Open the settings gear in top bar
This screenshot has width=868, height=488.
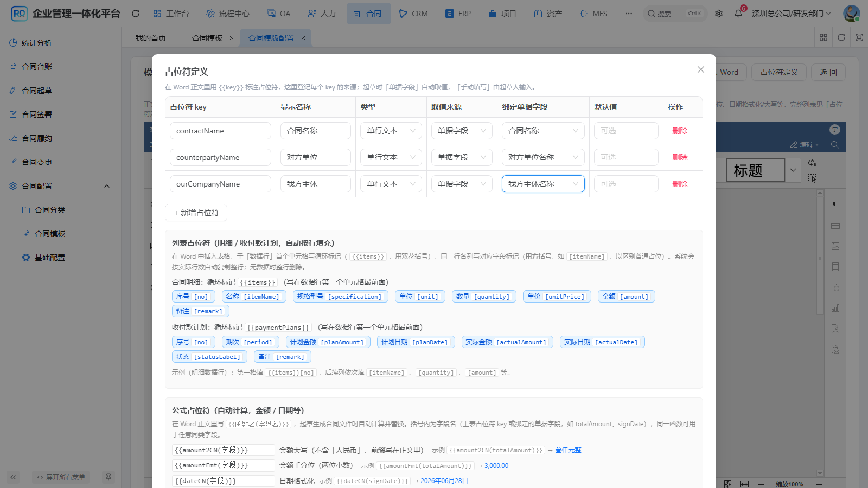719,14
